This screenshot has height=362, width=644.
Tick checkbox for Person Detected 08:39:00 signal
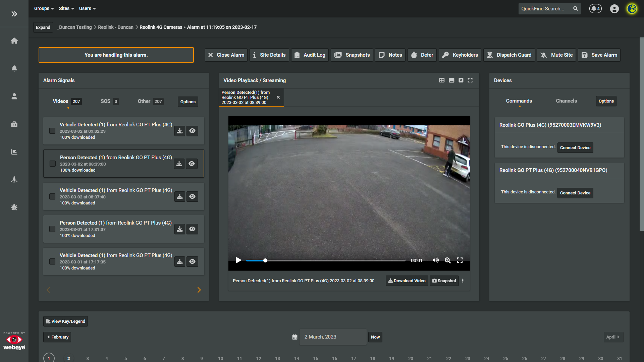(x=53, y=164)
